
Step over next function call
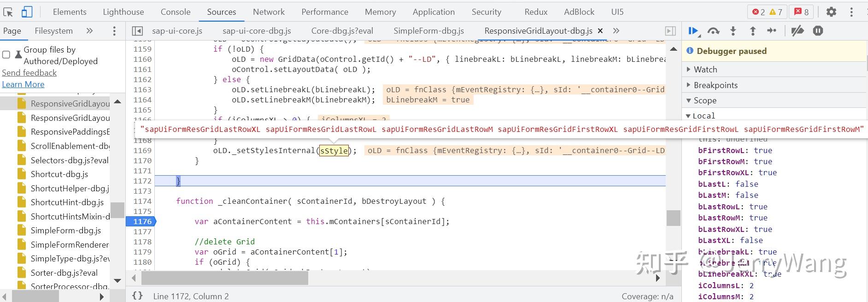coord(713,31)
